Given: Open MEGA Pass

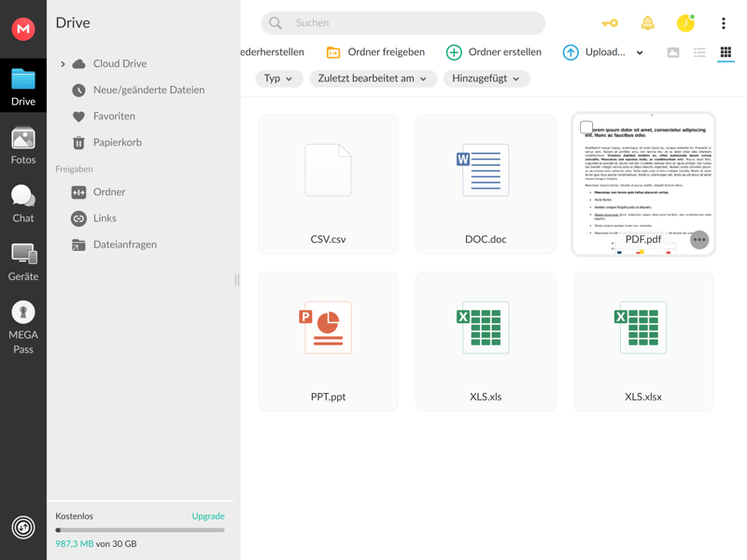Looking at the screenshot, I should click(22, 328).
